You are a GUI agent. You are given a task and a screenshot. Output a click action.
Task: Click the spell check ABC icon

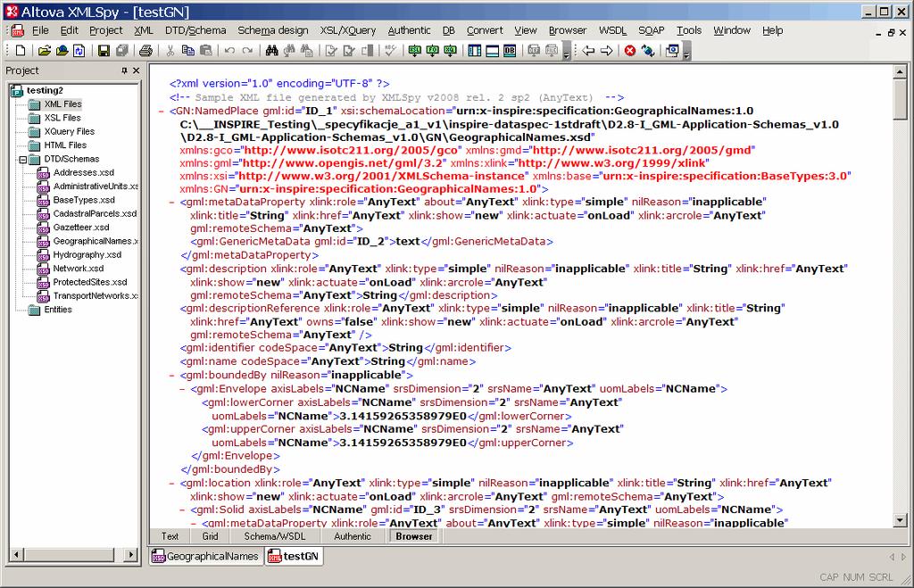click(x=391, y=51)
